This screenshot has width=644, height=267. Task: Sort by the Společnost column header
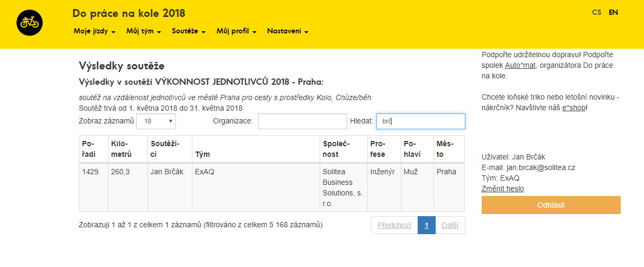(x=343, y=149)
